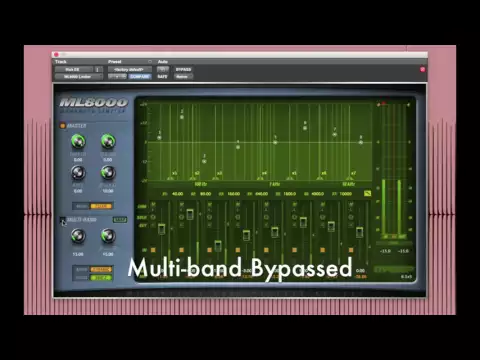Reset the red clip indicator above meter
Viewport: 480px width, 360px height.
click(x=383, y=104)
